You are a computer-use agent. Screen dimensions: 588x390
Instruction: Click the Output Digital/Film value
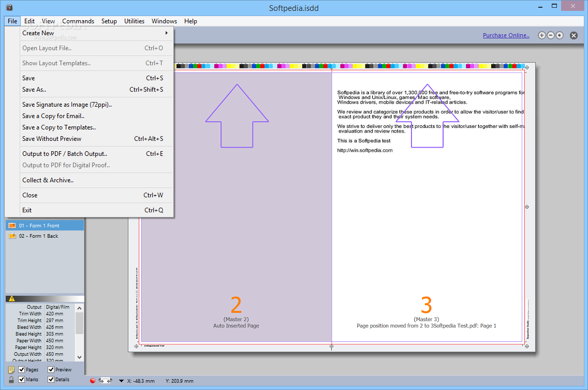58,307
